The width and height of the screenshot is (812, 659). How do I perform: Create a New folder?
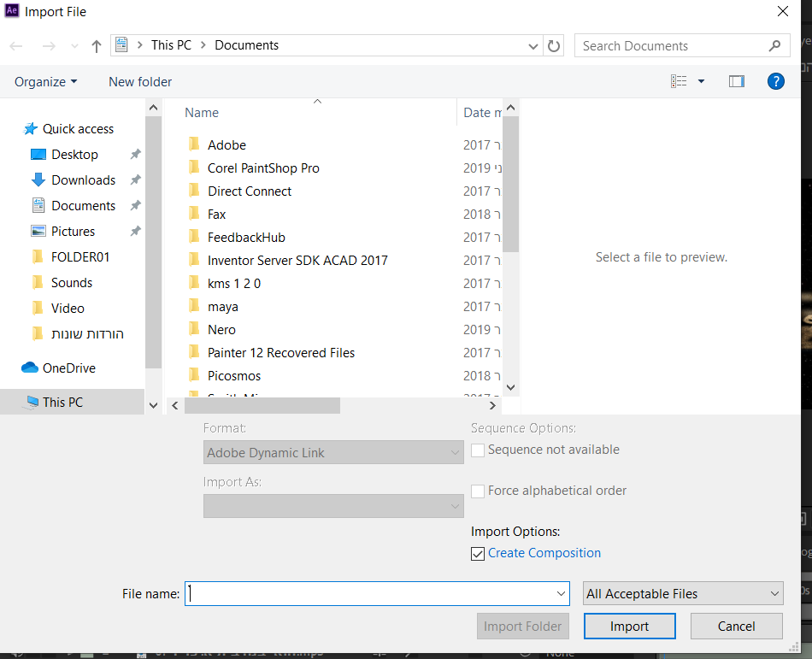140,82
